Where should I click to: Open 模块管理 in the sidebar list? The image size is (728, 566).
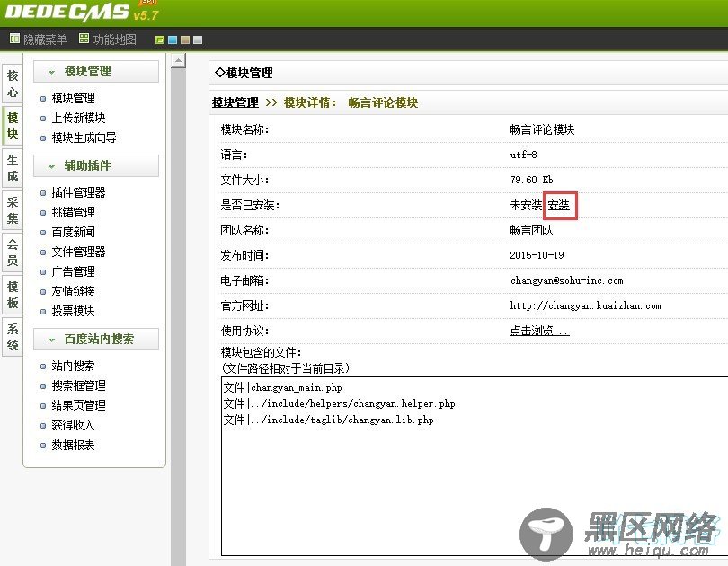[x=74, y=98]
